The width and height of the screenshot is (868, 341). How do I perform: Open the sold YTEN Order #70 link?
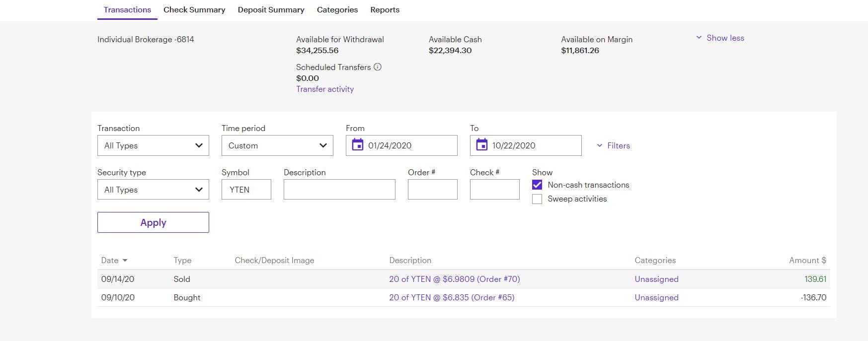pos(454,279)
